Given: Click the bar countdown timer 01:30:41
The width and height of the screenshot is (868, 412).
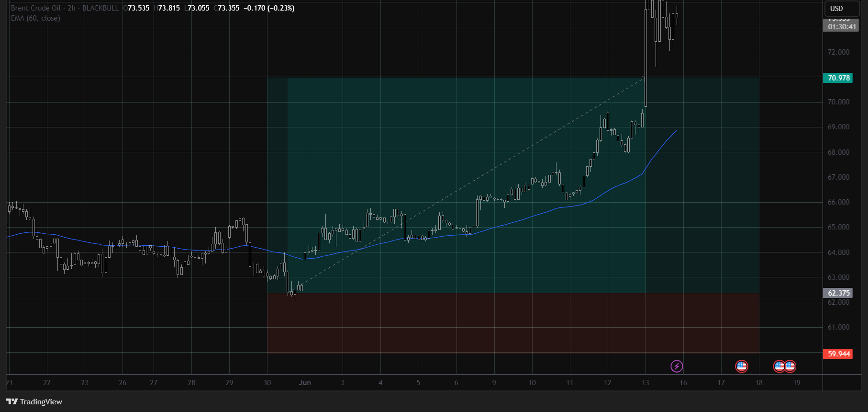Looking at the screenshot, I should pos(842,27).
